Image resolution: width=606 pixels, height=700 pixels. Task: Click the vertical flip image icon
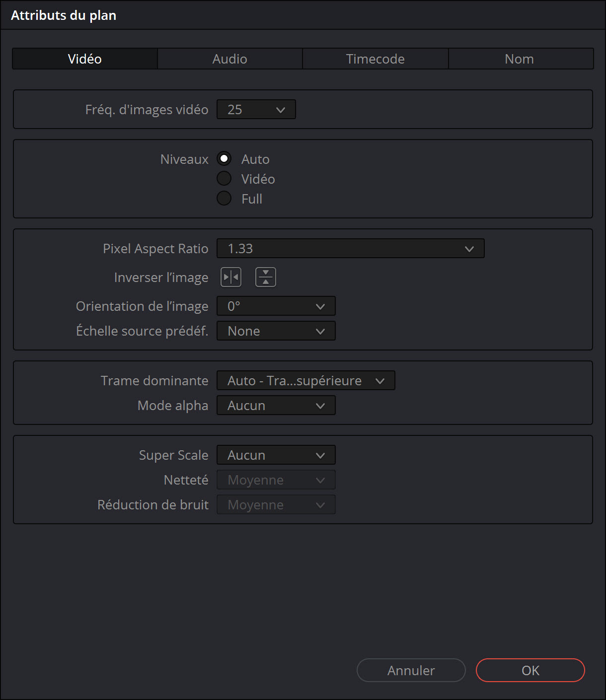[x=266, y=277]
